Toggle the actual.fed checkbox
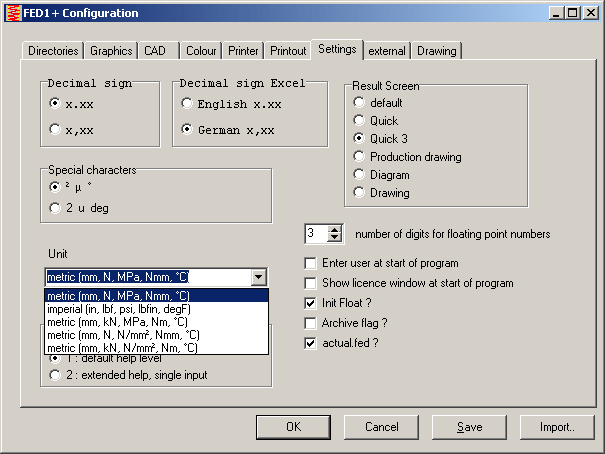The height and width of the screenshot is (454, 605). 311,343
